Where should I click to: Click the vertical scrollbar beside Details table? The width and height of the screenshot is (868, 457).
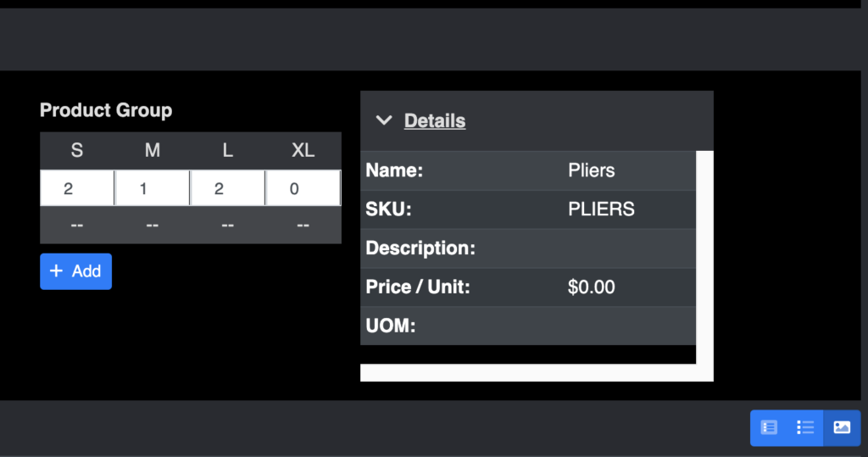[704, 257]
